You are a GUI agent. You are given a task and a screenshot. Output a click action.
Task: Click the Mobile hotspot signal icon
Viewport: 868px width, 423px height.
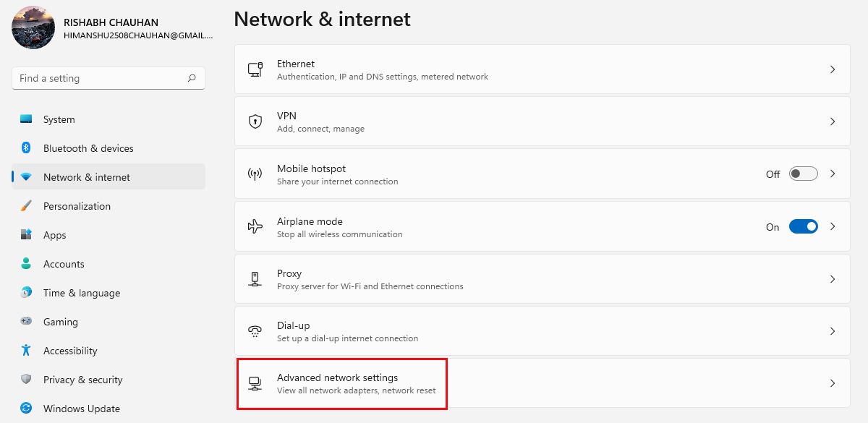coord(255,174)
